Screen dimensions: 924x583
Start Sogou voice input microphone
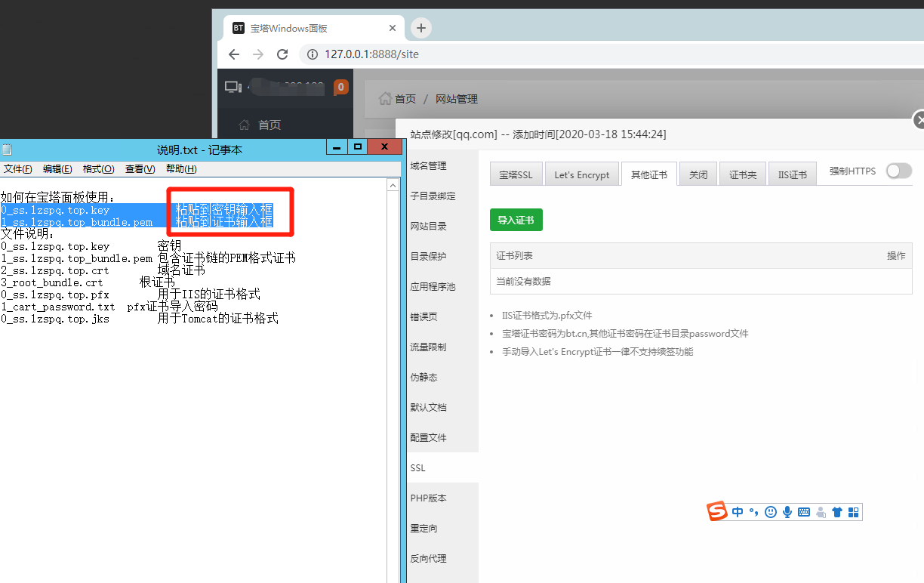787,512
